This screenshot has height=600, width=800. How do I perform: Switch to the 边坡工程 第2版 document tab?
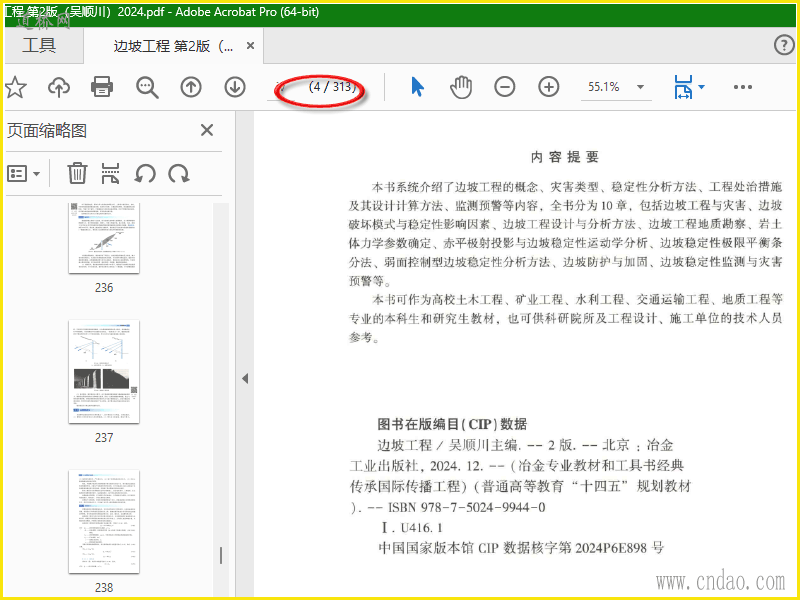point(173,46)
